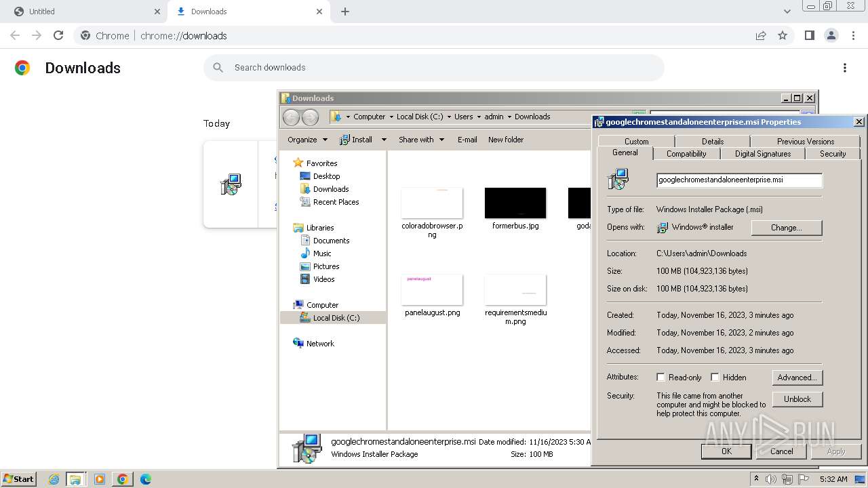Edit file name field in Properties
This screenshot has height=488, width=868.
click(739, 180)
